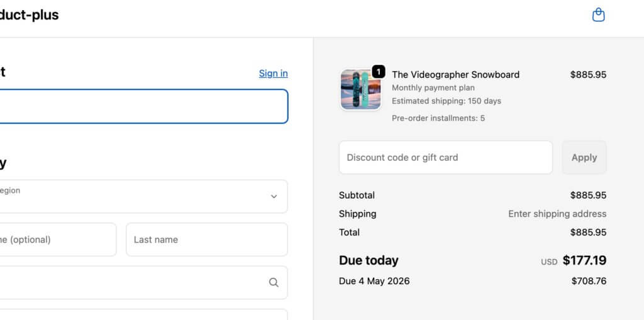Image resolution: width=644 pixels, height=320 pixels.
Task: Click the USD currency label
Action: coord(549,262)
